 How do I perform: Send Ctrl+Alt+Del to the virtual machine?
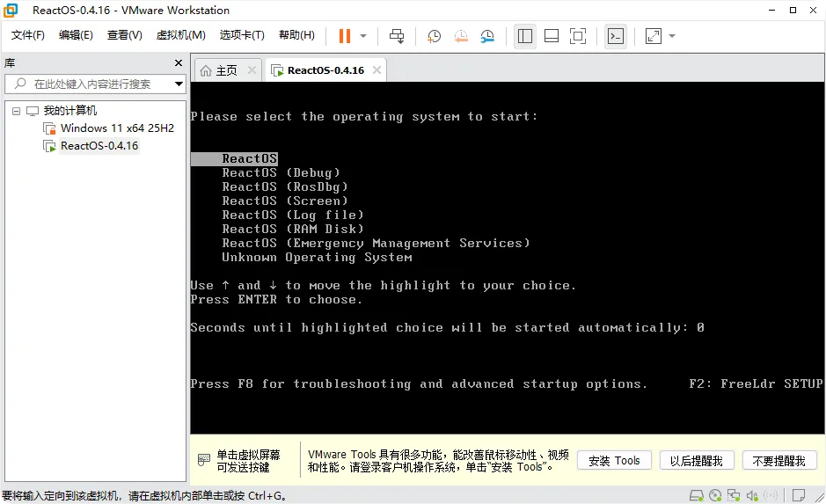(397, 36)
